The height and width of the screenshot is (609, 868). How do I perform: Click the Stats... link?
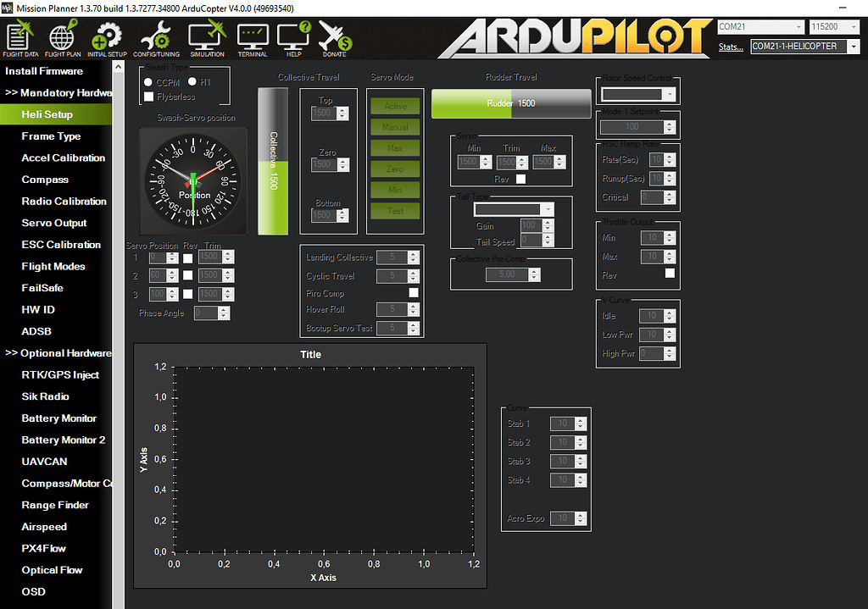729,46
